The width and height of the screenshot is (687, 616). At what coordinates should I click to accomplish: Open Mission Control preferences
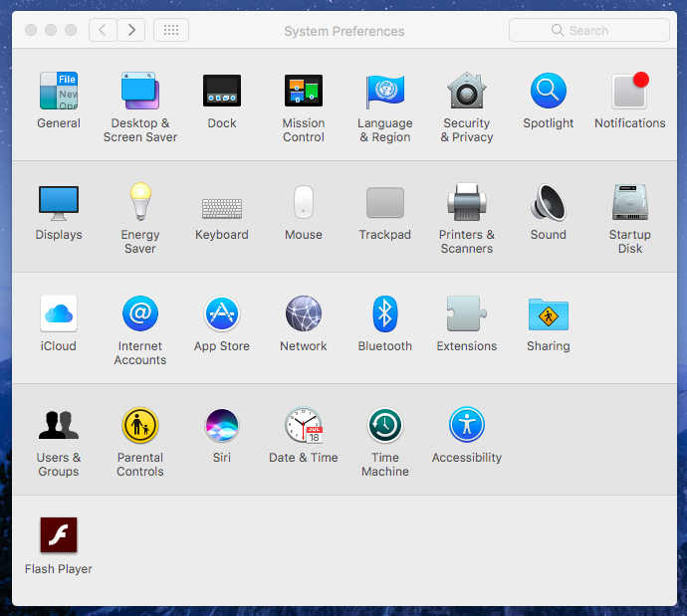point(304,91)
